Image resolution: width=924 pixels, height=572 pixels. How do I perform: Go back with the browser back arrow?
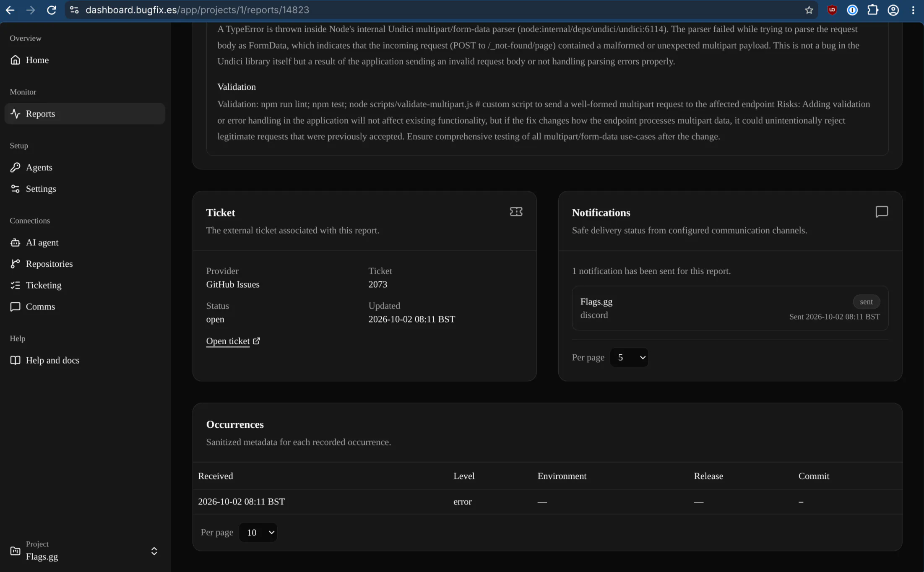pyautogui.click(x=10, y=10)
